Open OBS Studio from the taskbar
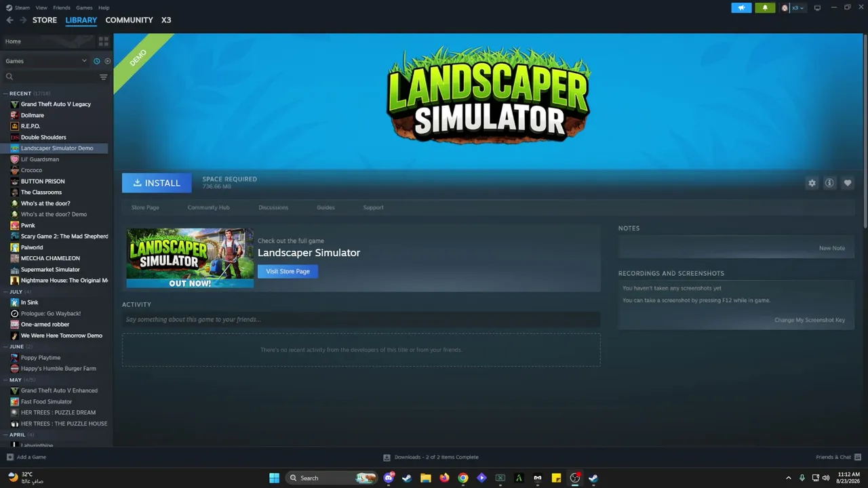Viewport: 868px width, 488px height. [x=575, y=478]
